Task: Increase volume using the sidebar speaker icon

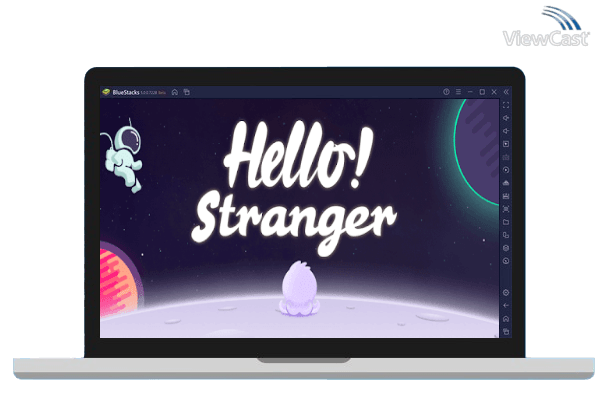Action: click(x=506, y=118)
